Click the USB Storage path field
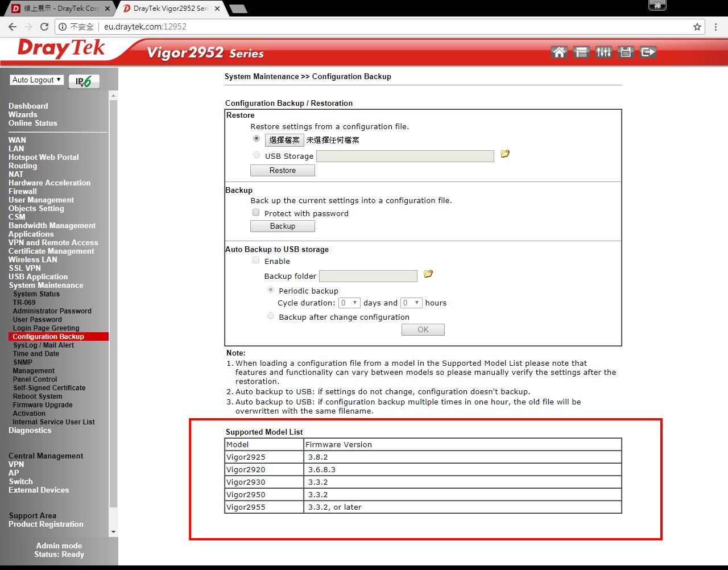Viewport: 728px width, 570px height. coord(405,156)
